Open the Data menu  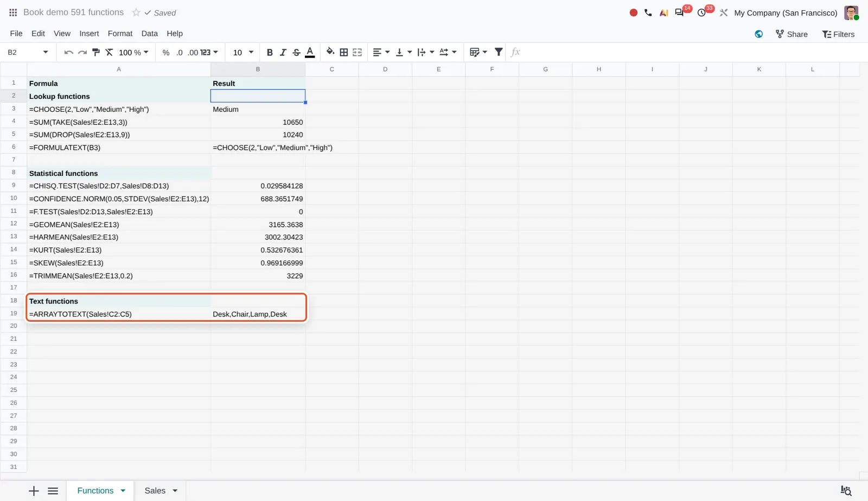click(149, 33)
